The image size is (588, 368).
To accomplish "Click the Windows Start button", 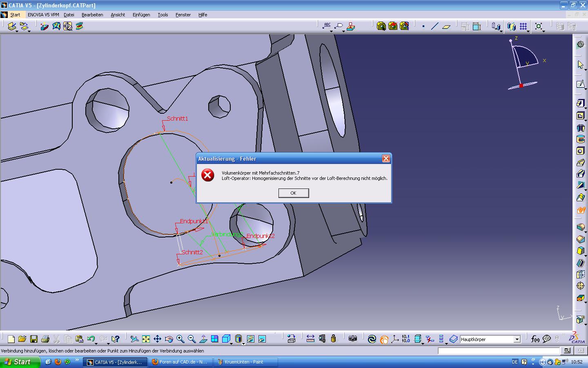I will click(20, 362).
